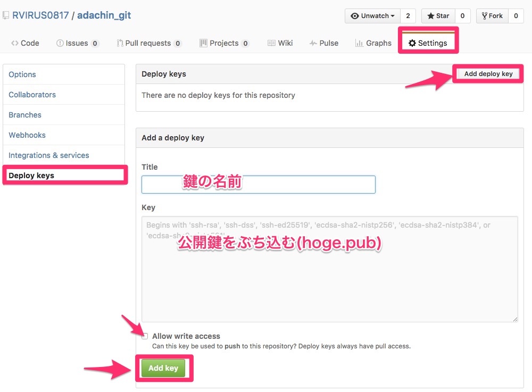Viewport: 532px width, 392px height.
Task: Click the watchers count 2
Action: click(408, 16)
